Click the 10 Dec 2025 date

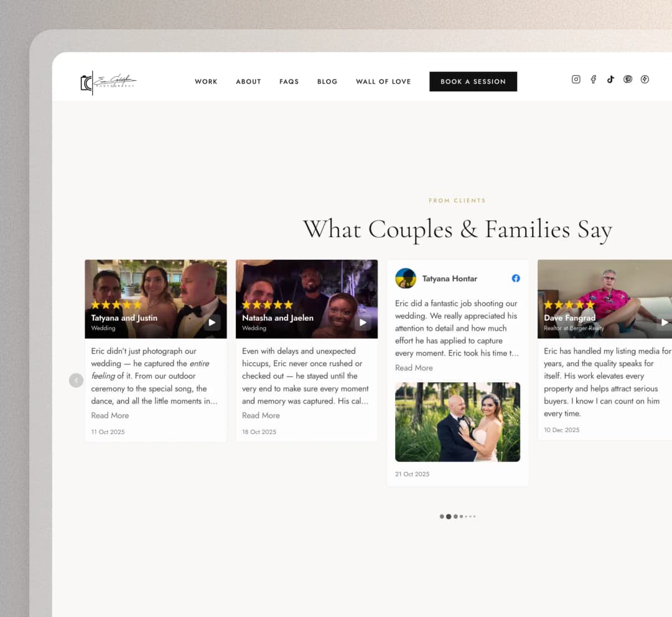[x=561, y=430]
